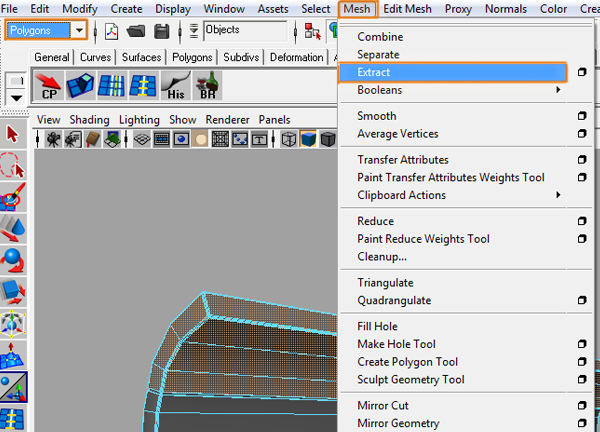Select the arrow Select tool
This screenshot has width=600, height=432.
[x=13, y=134]
